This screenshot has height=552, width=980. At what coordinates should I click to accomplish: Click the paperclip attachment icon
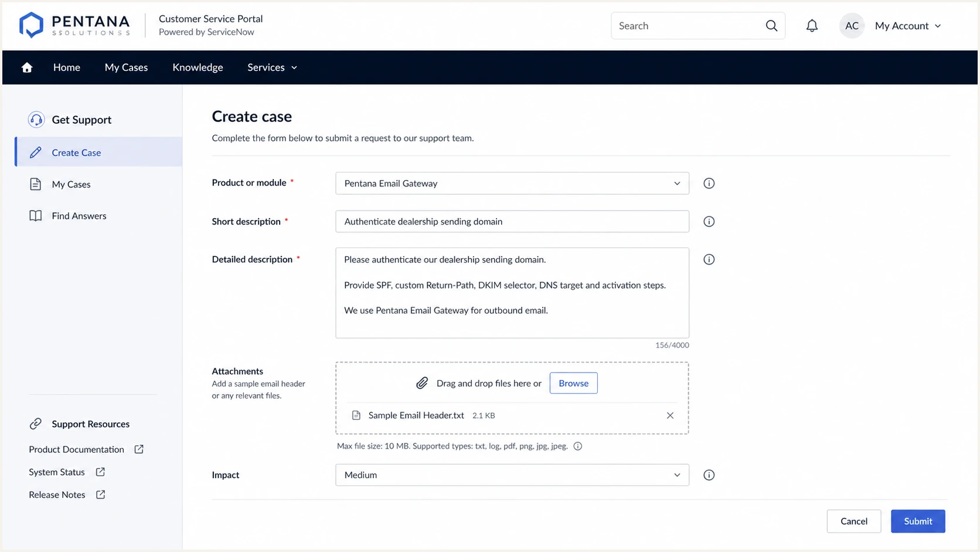point(422,383)
